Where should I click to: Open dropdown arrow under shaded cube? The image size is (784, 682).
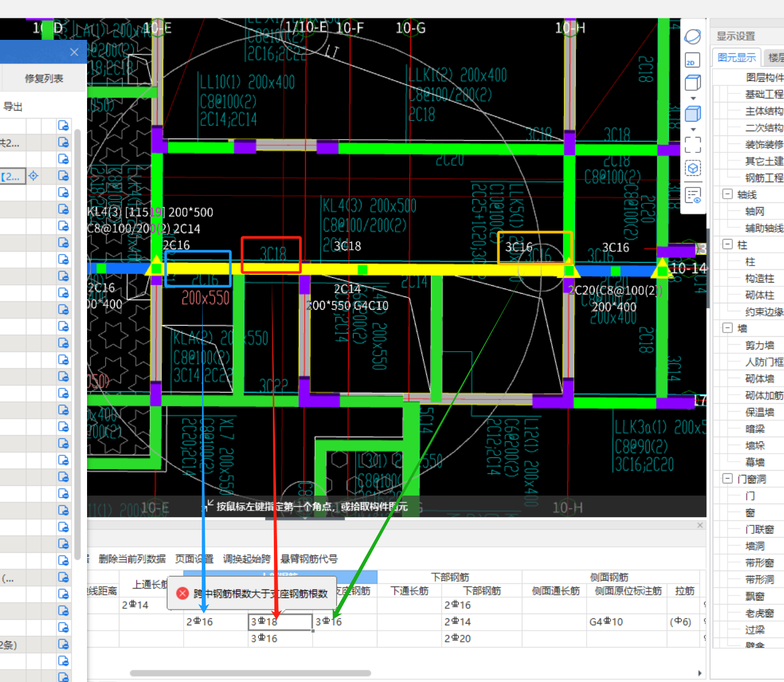click(693, 129)
